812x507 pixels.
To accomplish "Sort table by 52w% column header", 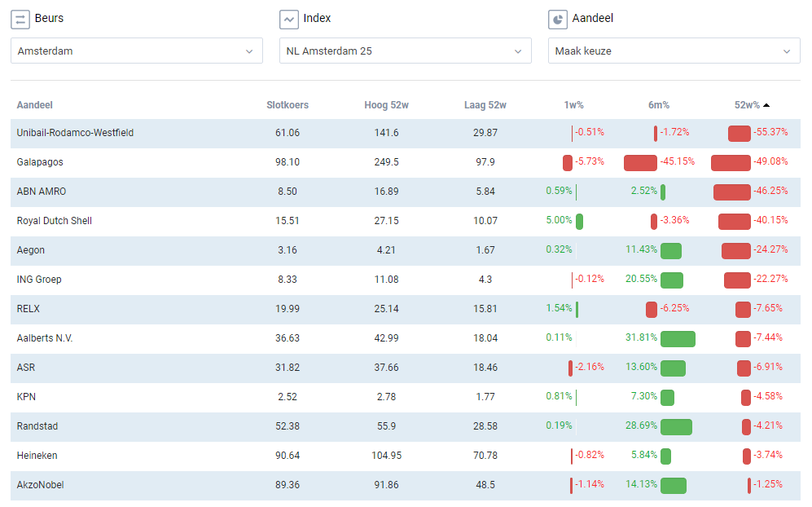I will point(747,105).
